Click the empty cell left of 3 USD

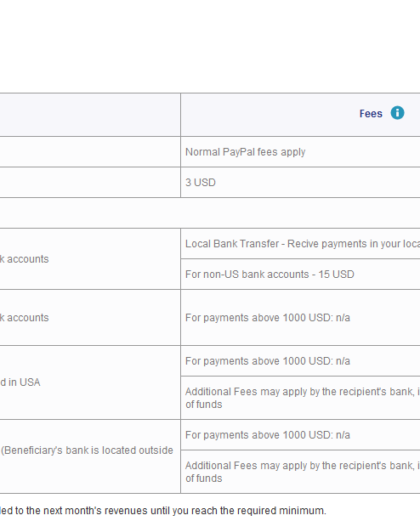point(90,183)
